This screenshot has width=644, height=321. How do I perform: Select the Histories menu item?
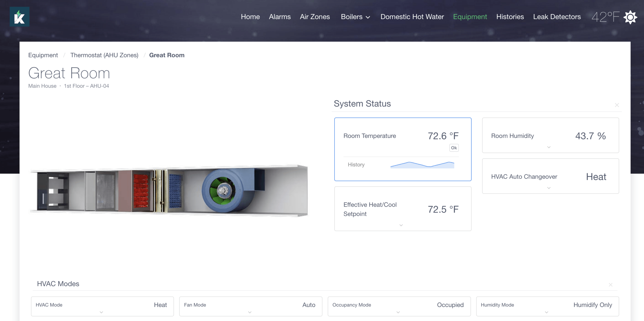click(x=510, y=17)
